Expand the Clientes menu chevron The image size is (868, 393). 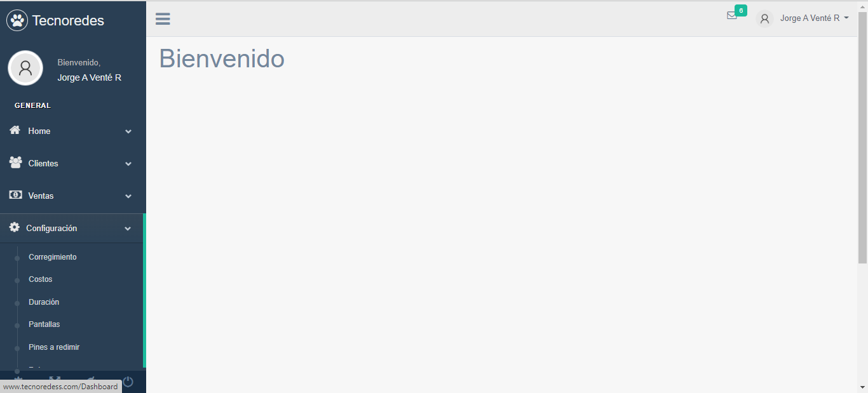[x=128, y=164]
